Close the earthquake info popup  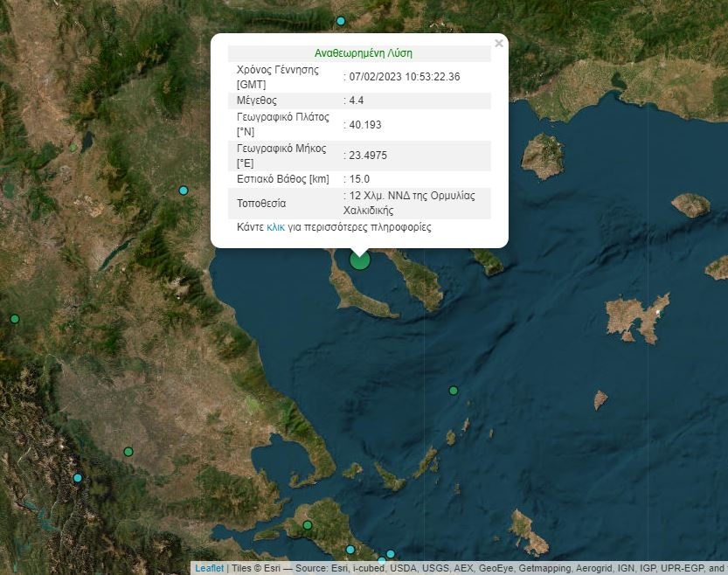499,44
